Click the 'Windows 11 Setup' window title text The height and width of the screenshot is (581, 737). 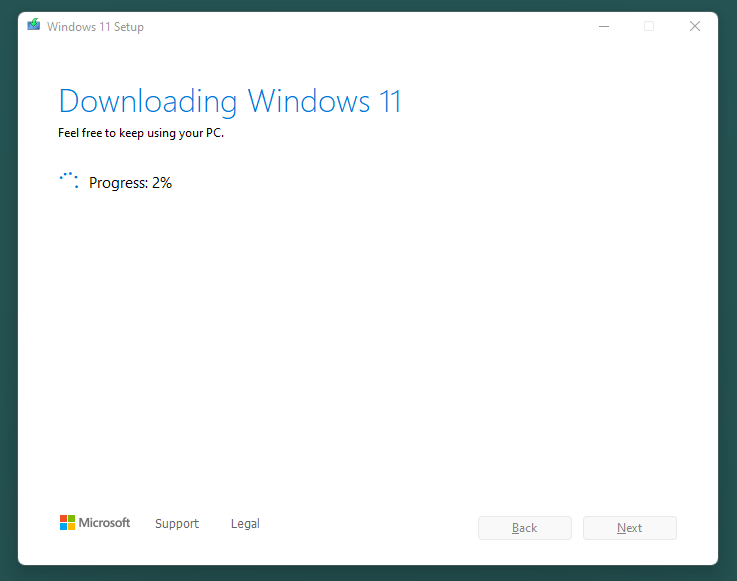point(95,27)
